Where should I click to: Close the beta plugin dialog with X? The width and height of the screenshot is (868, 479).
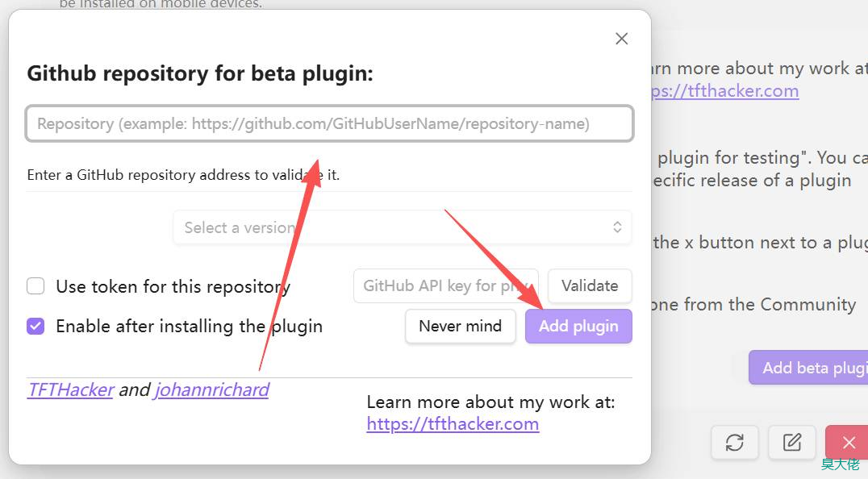tap(621, 39)
